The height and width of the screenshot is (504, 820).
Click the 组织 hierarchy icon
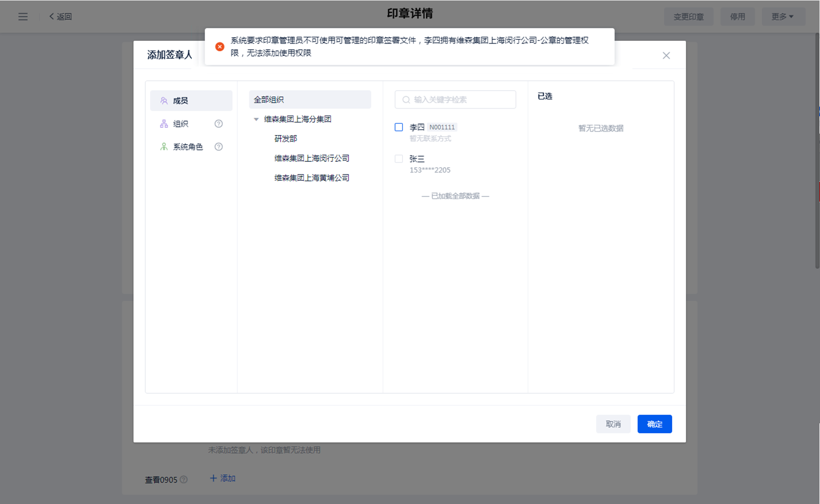164,124
